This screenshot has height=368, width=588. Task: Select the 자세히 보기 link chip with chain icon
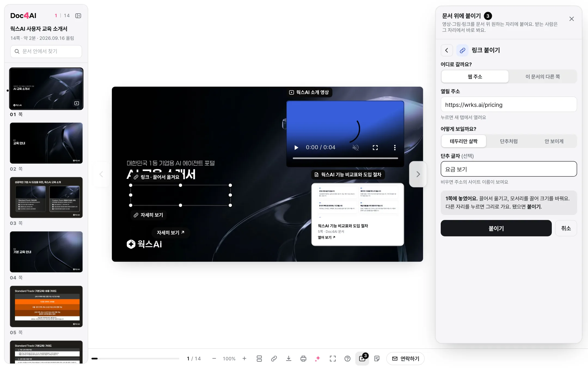pos(148,215)
